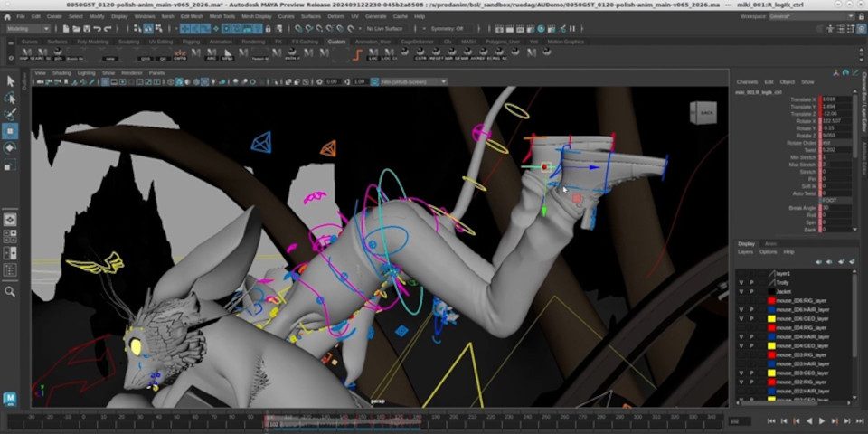Click the red swatch of mouse_004:RIG_layer
The image size is (868, 434).
(771, 327)
